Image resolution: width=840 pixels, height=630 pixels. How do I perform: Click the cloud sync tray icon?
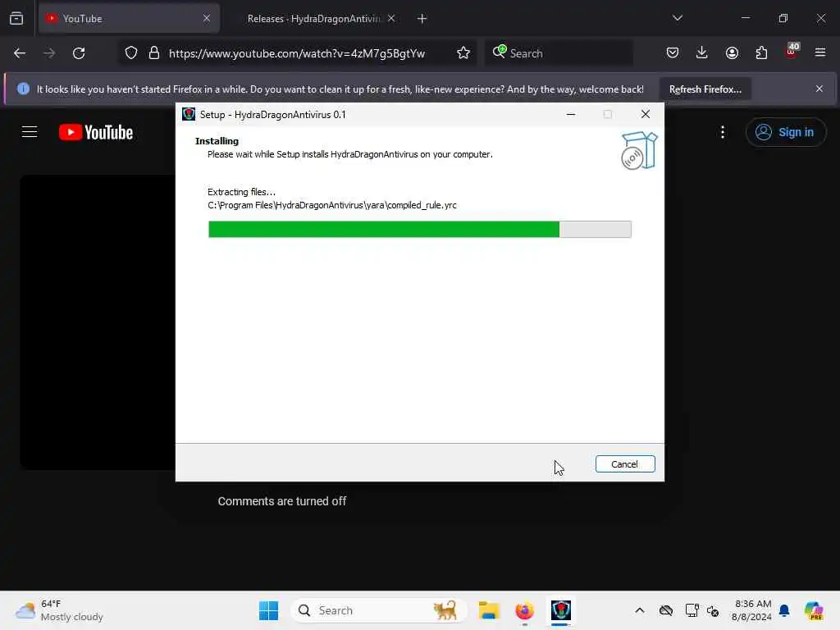666,610
